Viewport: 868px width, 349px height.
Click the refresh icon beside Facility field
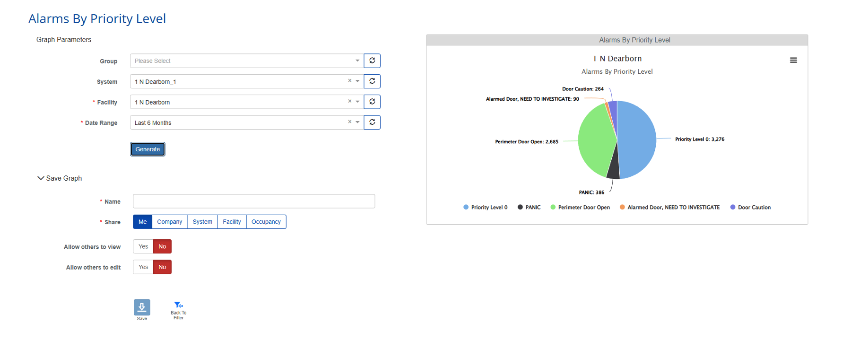372,102
